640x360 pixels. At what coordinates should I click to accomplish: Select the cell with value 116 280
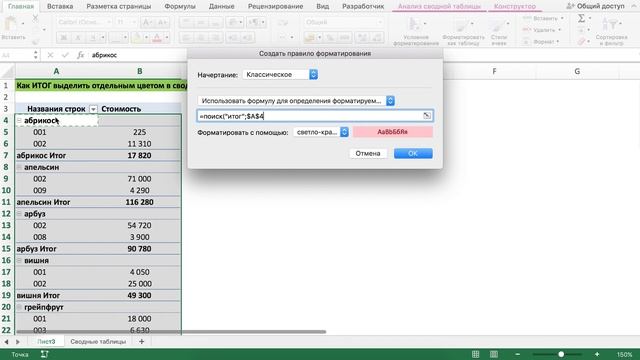[140, 202]
